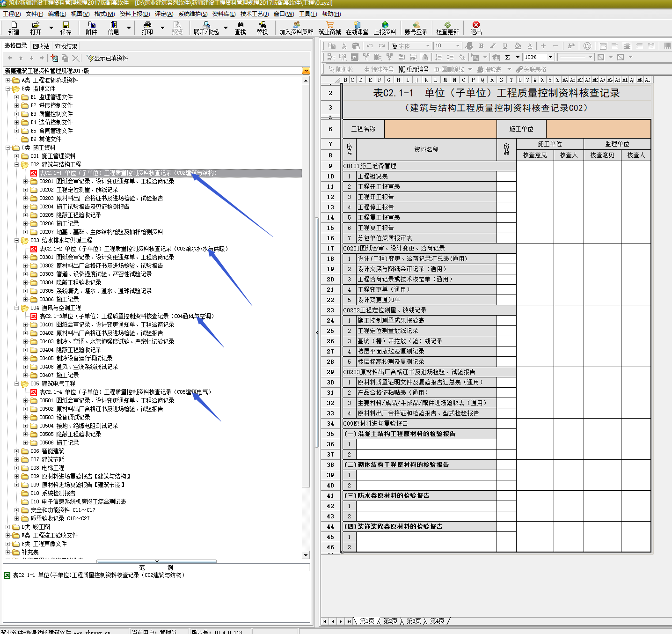
Task: Collapse the B类 监理文件 tree node
Action: click(8, 88)
